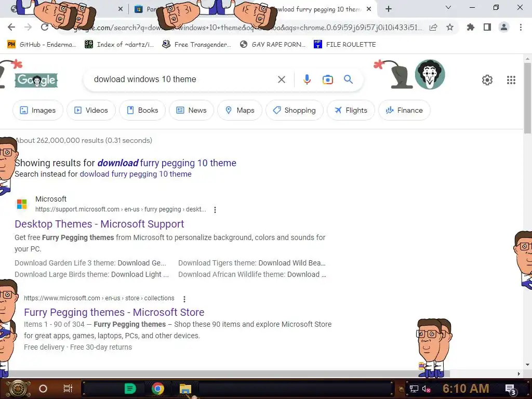The width and height of the screenshot is (532, 399).
Task: Switch to Shopping results
Action: click(294, 110)
